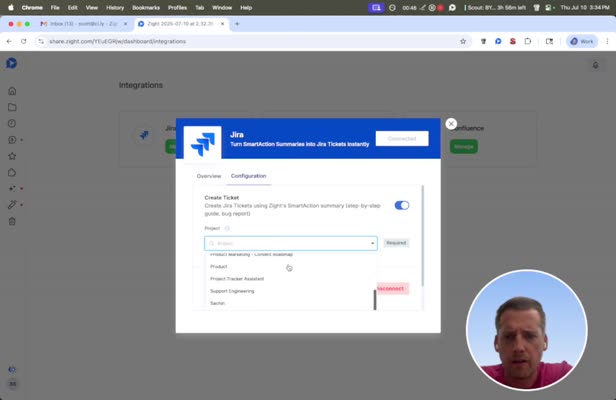The height and width of the screenshot is (400, 616).
Task: Open the favorites star icon in sidebar
Action: coord(12,156)
